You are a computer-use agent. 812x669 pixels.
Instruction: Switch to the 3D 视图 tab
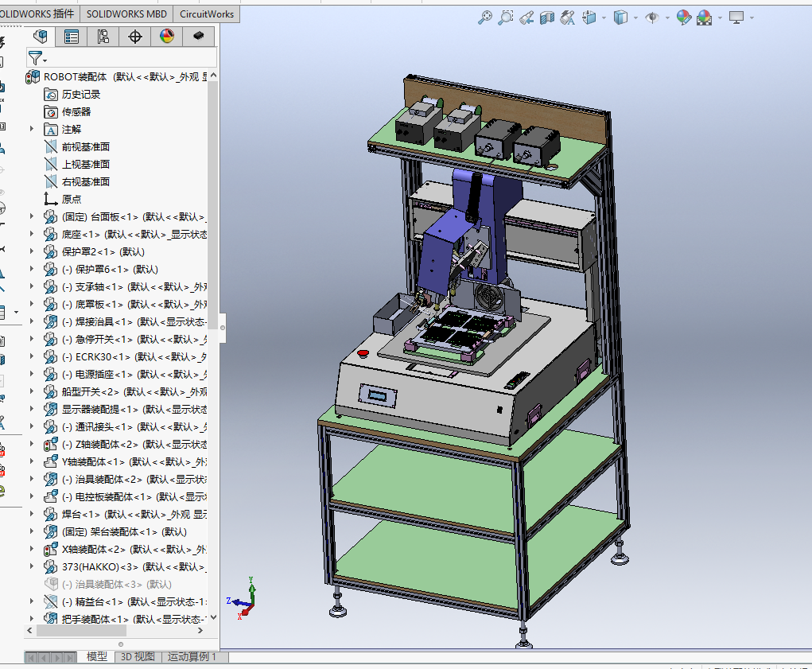click(x=138, y=656)
